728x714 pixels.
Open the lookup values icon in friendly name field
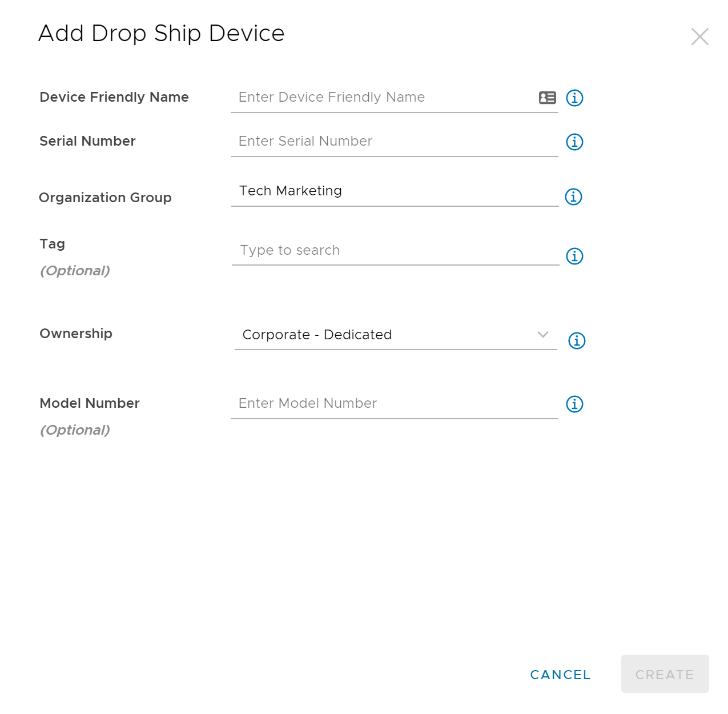pos(547,98)
